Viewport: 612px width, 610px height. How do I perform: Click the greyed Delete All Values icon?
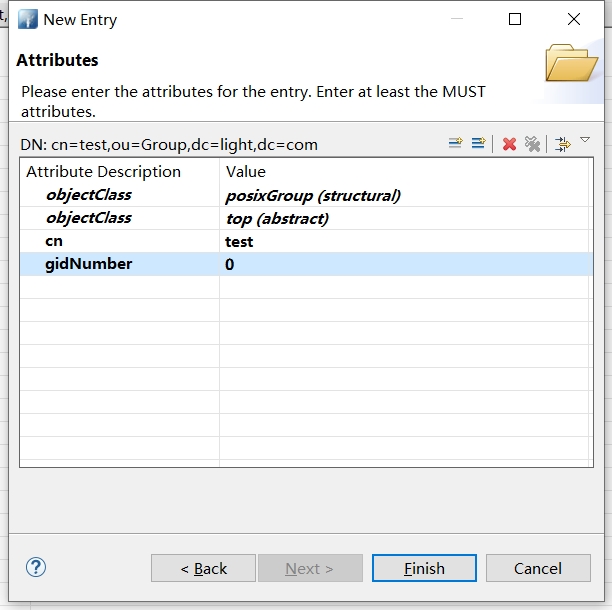[533, 144]
